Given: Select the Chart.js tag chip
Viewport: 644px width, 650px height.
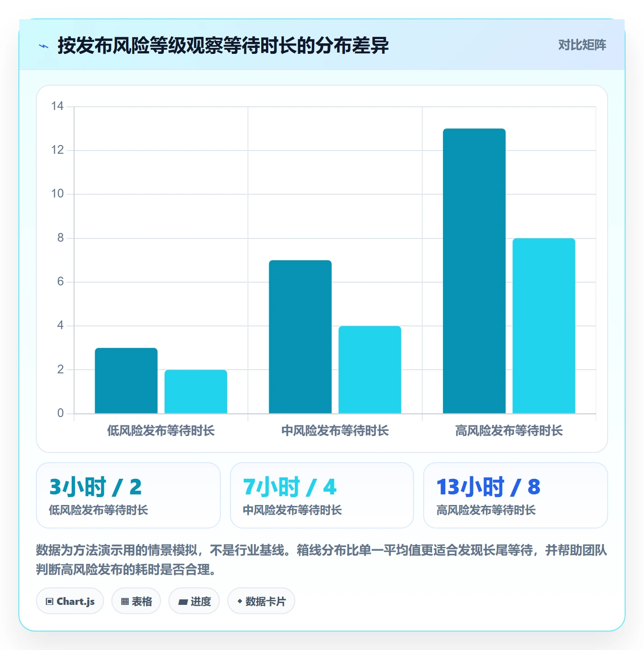Looking at the screenshot, I should pyautogui.click(x=70, y=601).
